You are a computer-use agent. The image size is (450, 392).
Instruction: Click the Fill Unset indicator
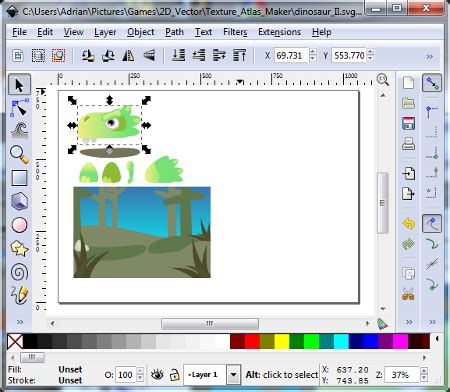pyautogui.click(x=70, y=369)
